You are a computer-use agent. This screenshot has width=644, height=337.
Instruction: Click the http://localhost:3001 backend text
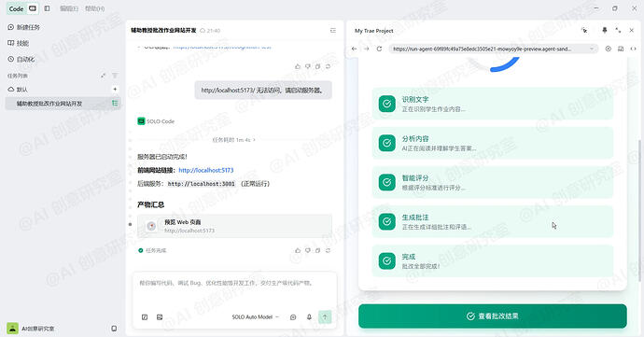coord(202,184)
